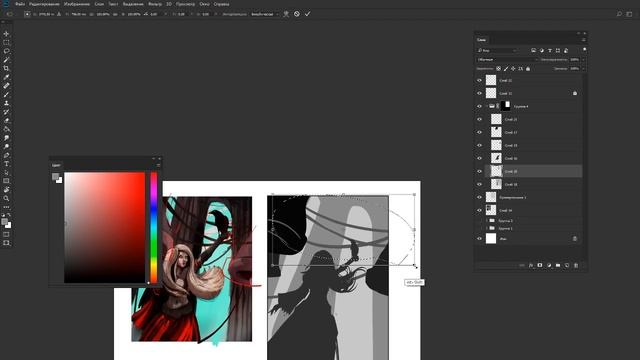The height and width of the screenshot is (360, 640).
Task: Select the Слои panel tab
Action: 482,40
